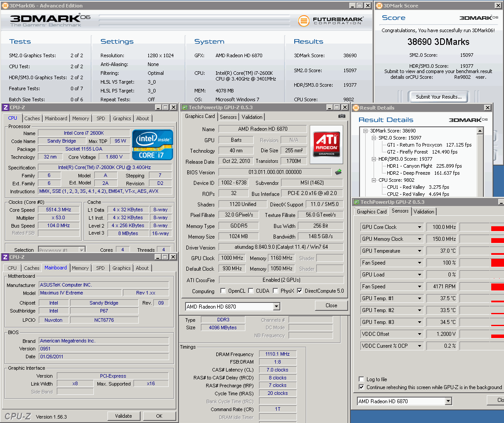Collapse the SM2.0 Score tree node
The height and width of the screenshot is (423, 504).
tap(374, 138)
